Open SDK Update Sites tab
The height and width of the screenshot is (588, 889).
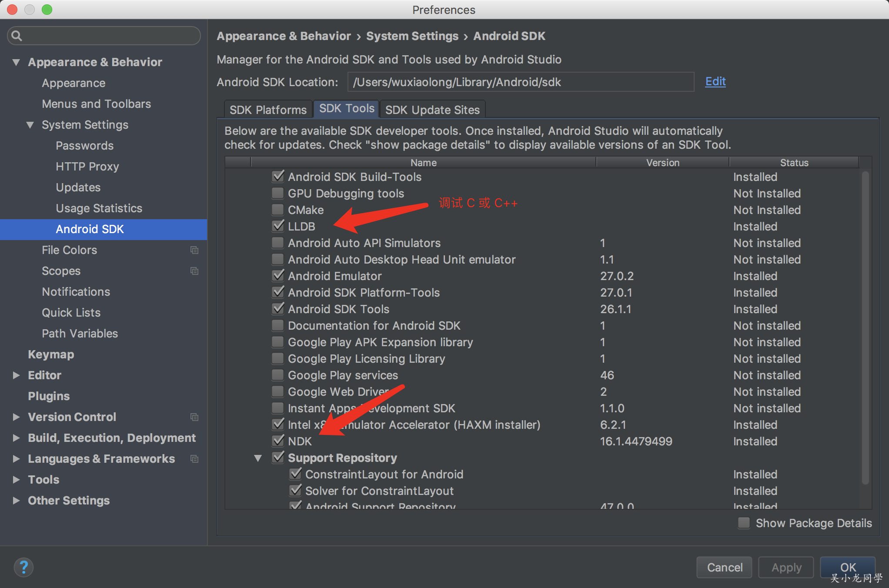point(432,110)
